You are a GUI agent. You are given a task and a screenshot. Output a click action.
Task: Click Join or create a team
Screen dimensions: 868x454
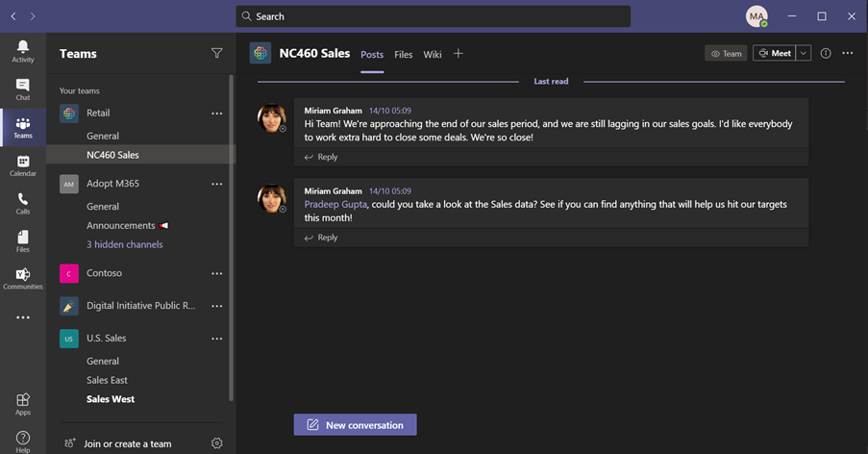pyautogui.click(x=127, y=443)
